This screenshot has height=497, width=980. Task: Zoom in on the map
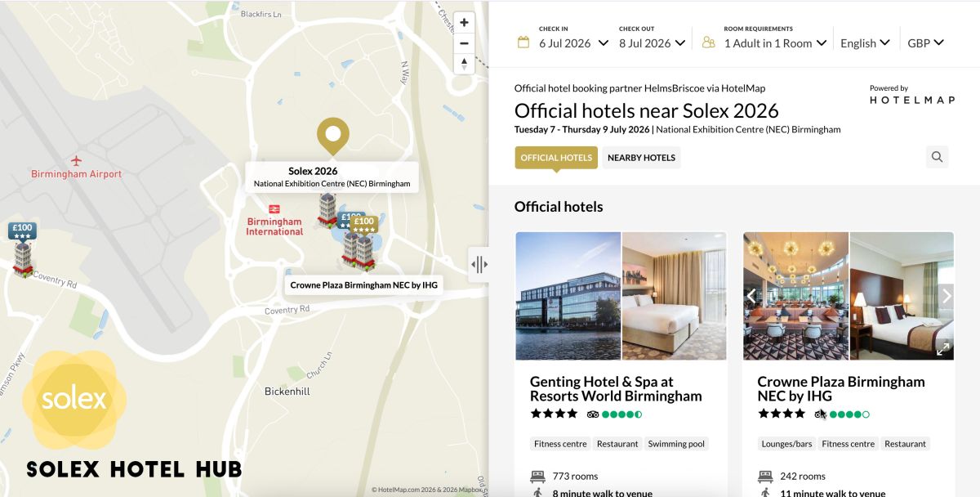(464, 23)
